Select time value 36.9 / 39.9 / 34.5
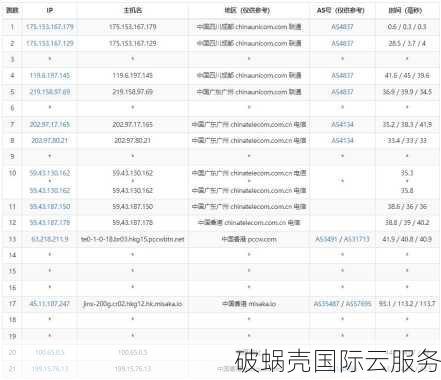441x380 pixels. tap(407, 92)
